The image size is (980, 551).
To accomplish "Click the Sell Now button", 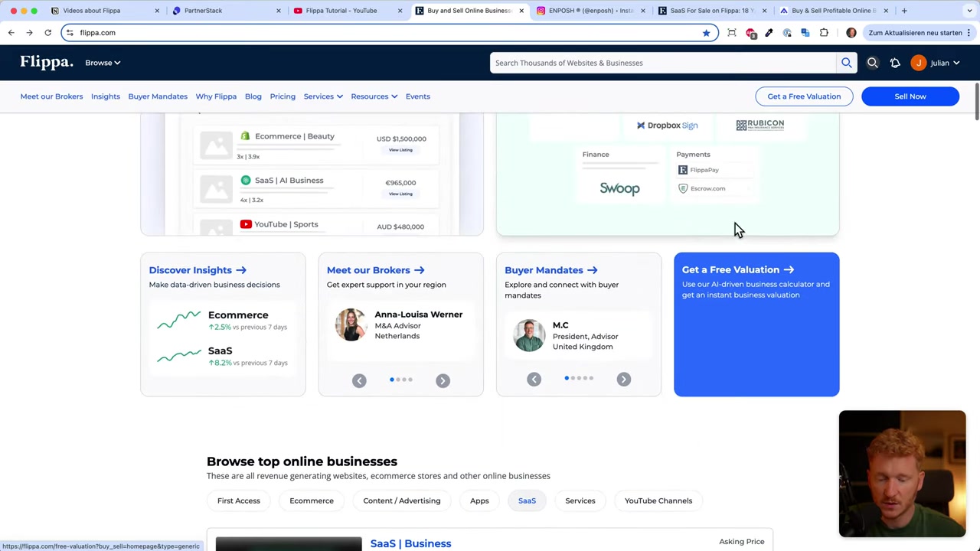I will (x=910, y=96).
